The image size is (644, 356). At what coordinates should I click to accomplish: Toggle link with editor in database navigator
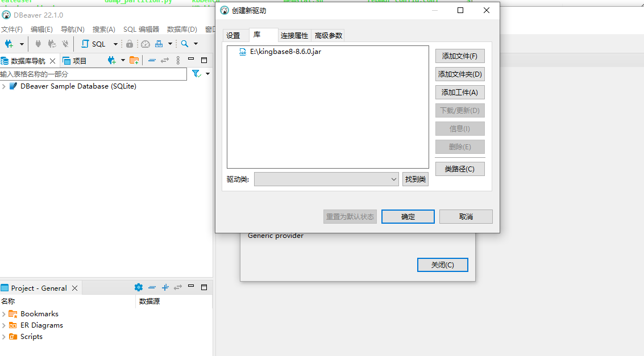tap(165, 61)
